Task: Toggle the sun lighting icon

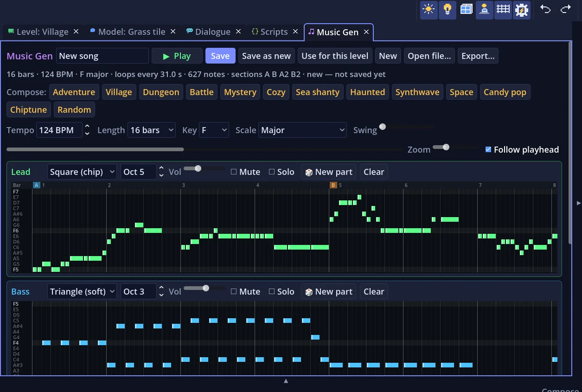Action: [429, 10]
